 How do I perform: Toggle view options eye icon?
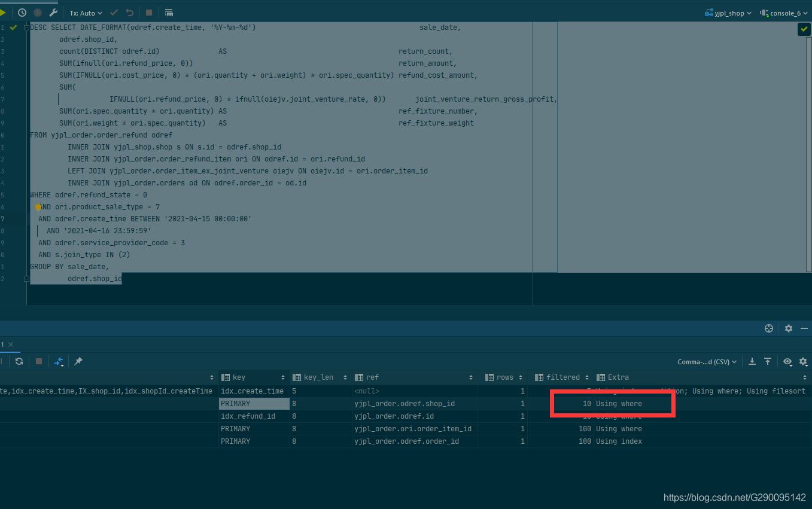[787, 361]
